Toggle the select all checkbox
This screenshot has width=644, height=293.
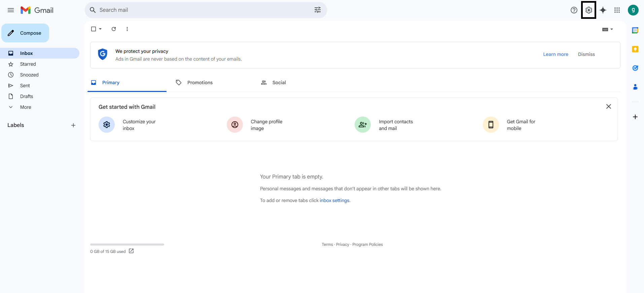(x=94, y=29)
